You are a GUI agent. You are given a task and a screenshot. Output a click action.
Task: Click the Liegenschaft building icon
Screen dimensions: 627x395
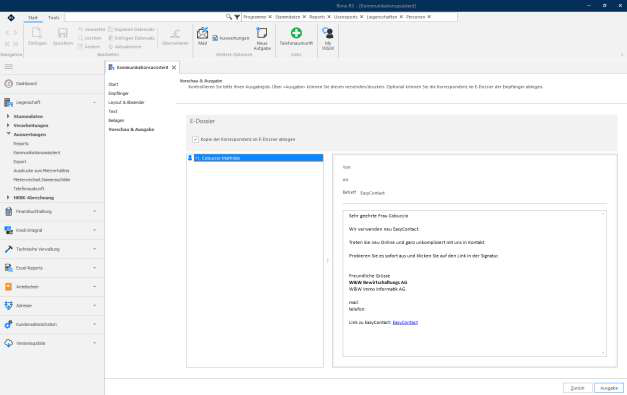(8, 102)
